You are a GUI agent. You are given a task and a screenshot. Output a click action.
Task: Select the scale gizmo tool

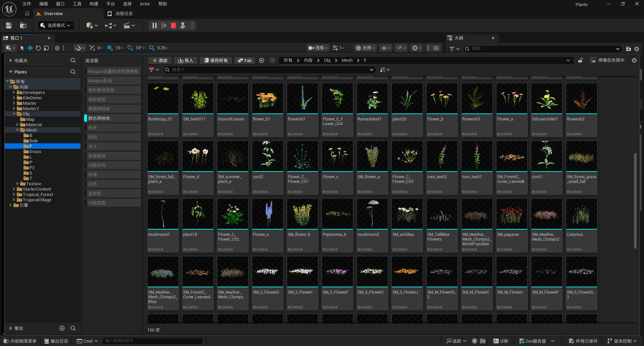click(46, 48)
